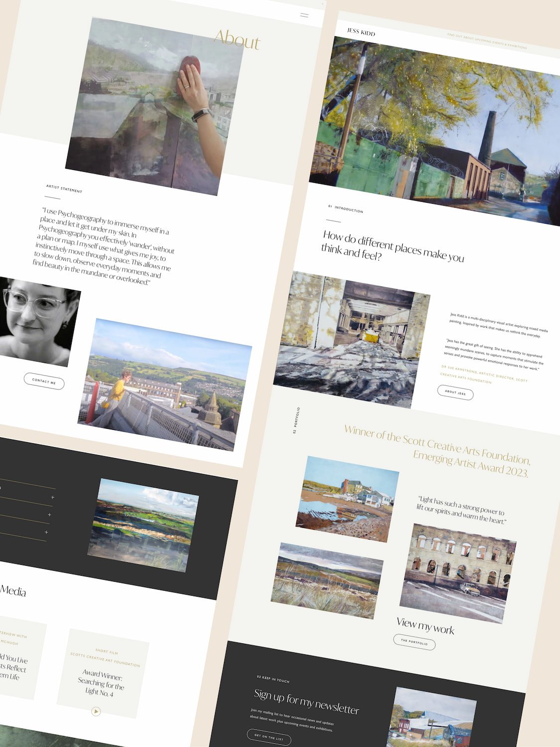Click the play icon under Award Winner card

point(96,712)
